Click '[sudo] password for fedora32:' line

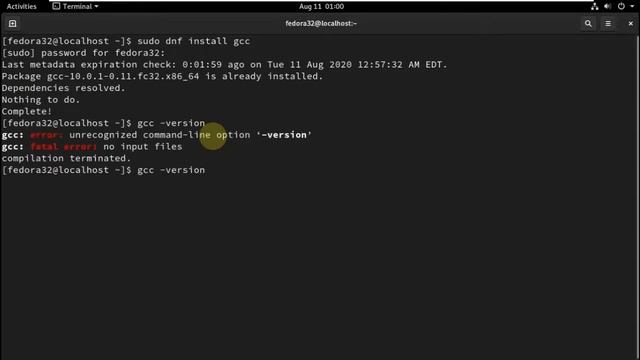click(x=83, y=53)
